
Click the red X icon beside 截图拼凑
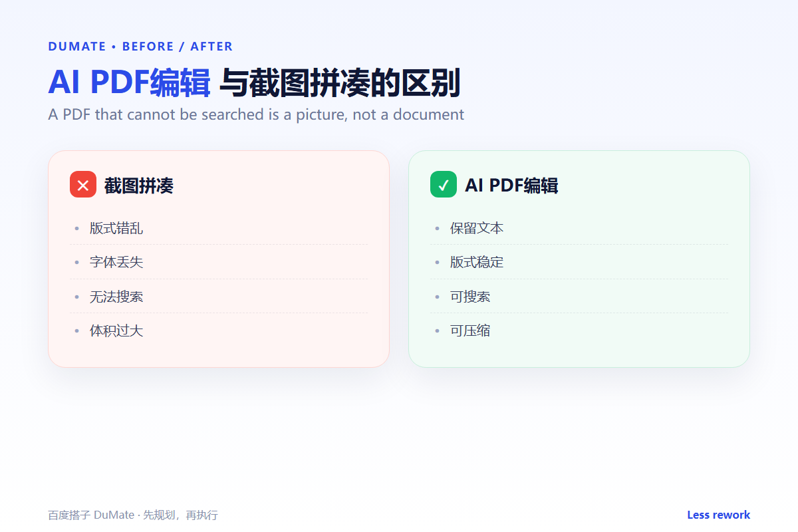[x=83, y=184]
